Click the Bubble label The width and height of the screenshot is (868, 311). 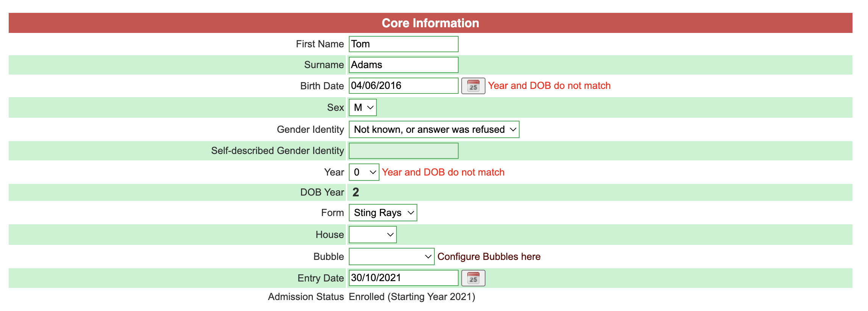click(x=328, y=257)
